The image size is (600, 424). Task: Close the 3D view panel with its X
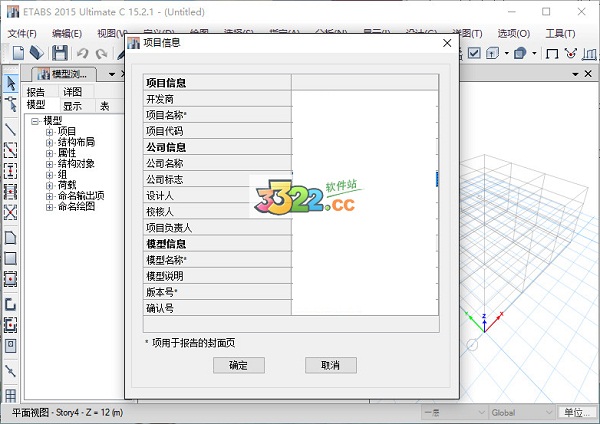click(589, 73)
